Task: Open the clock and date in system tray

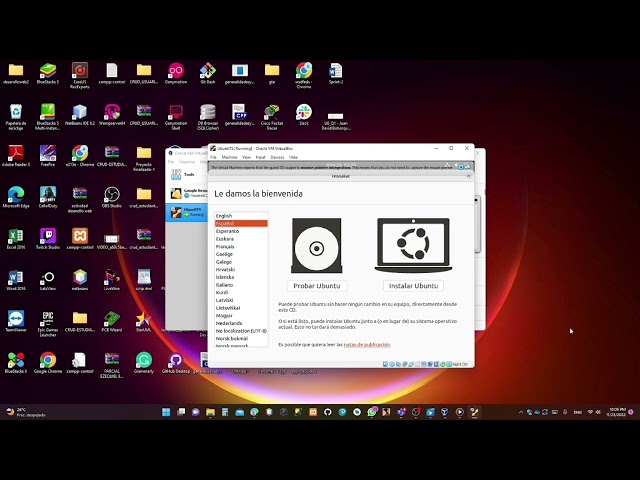Action: click(x=617, y=412)
